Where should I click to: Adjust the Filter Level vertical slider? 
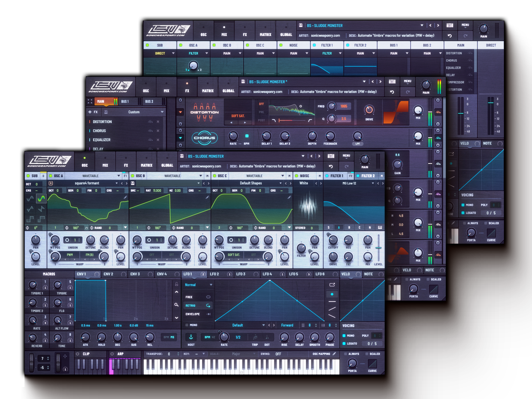(x=378, y=249)
